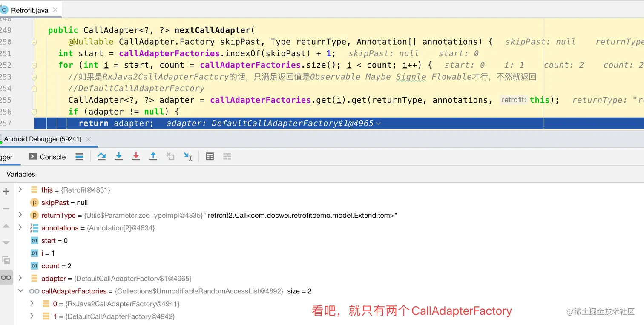Open inline adapter value dropdown on line 257
Image resolution: width=644 pixels, height=325 pixels.
[x=378, y=124]
